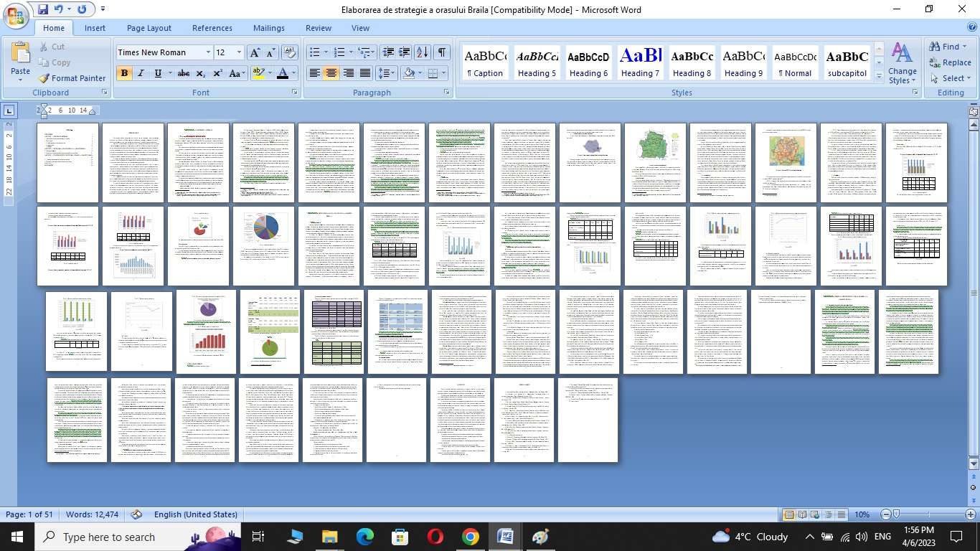Open the Times New Roman font dropdown

point(208,52)
